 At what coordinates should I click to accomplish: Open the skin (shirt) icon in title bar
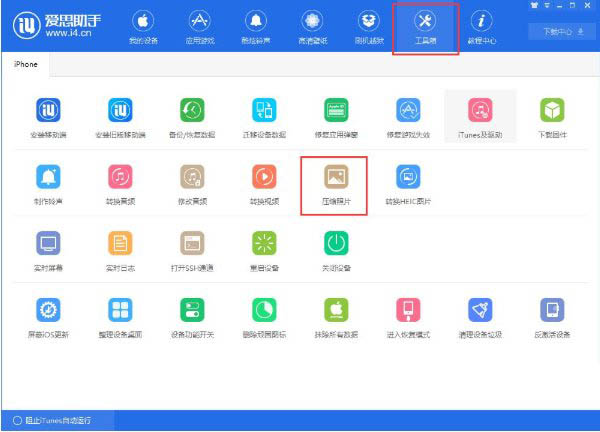pyautogui.click(x=534, y=5)
